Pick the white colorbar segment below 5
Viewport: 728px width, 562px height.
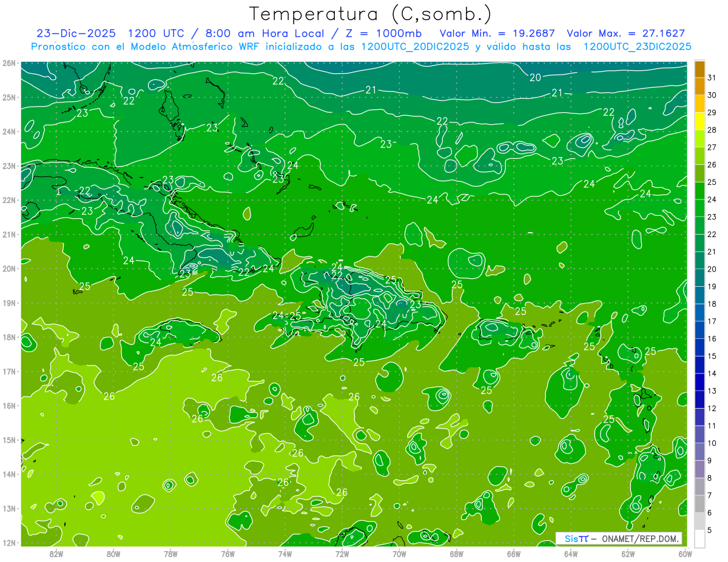click(699, 538)
